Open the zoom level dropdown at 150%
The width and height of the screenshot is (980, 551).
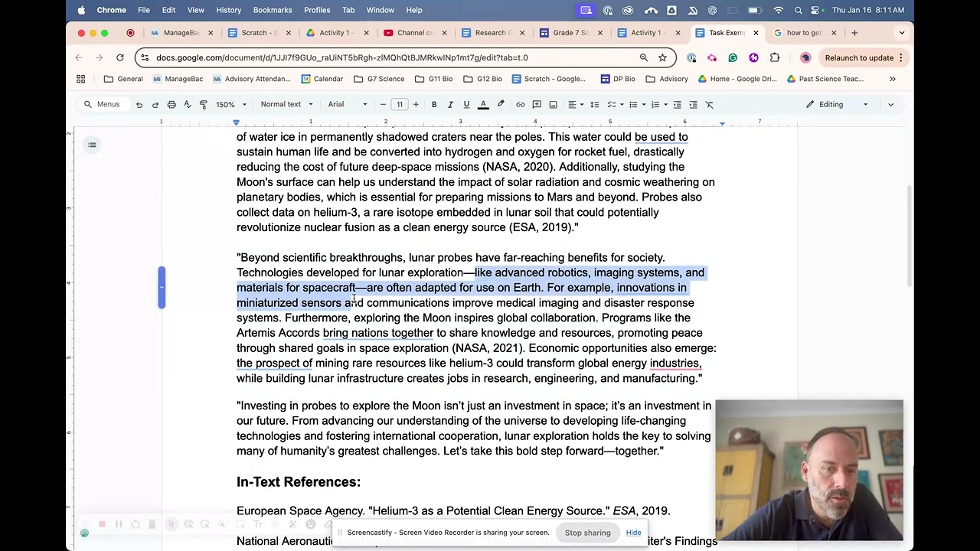tap(230, 105)
